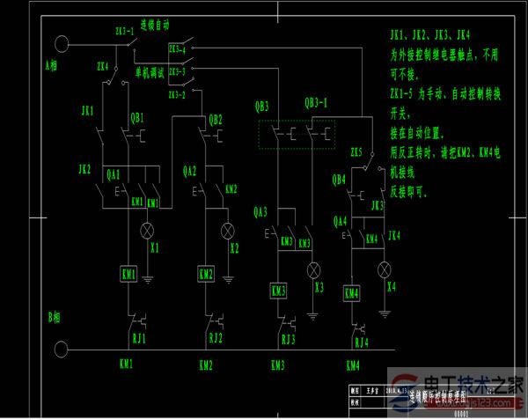Select ground symbol under lamp X1
528x420 pixels.
(x=148, y=280)
